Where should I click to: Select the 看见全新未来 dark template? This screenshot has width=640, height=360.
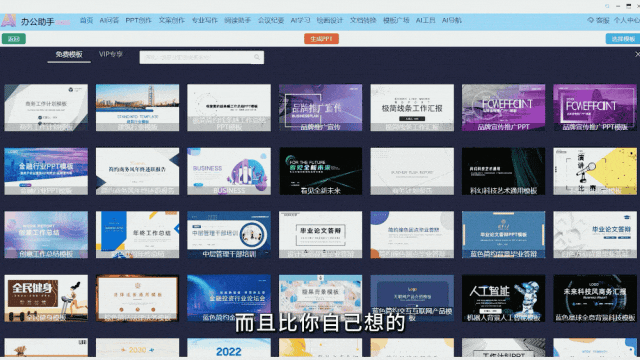[320, 171]
